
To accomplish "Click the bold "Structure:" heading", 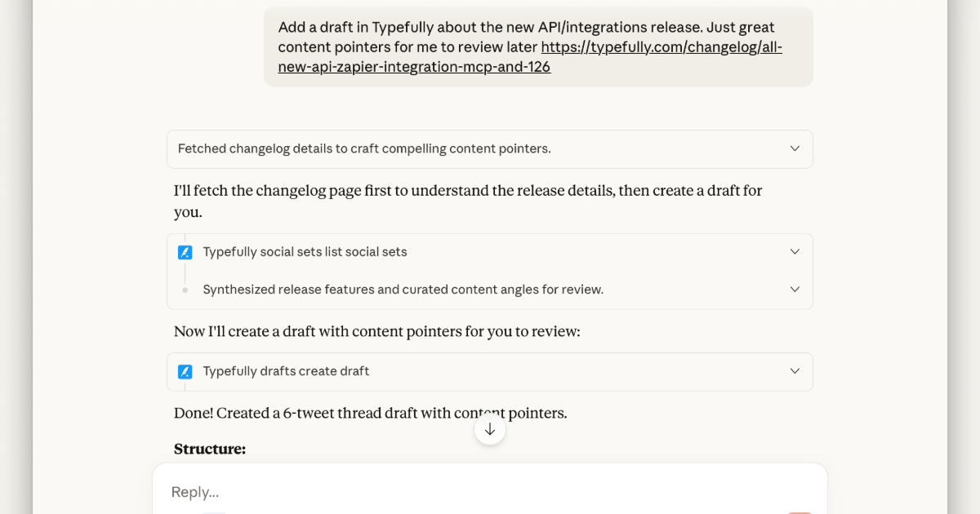I will point(210,449).
